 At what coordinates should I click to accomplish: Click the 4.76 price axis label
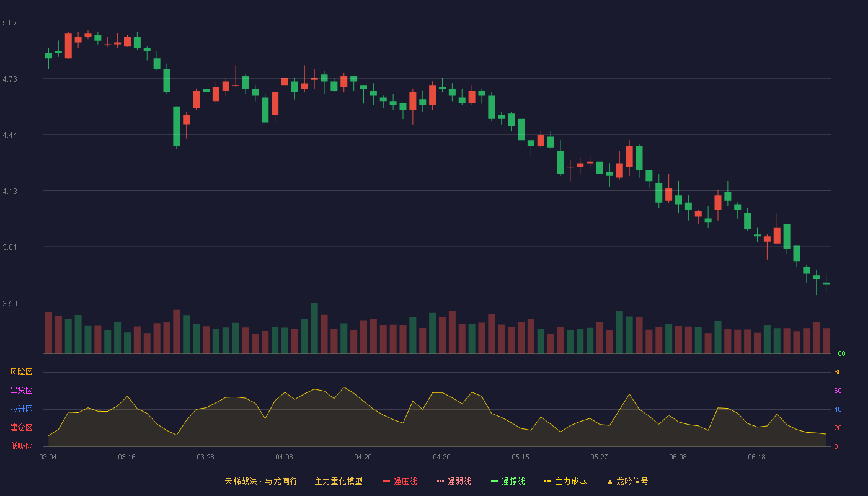click(10, 79)
